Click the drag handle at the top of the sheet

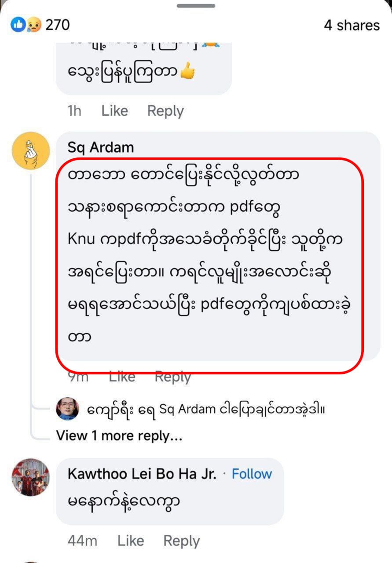click(x=196, y=6)
